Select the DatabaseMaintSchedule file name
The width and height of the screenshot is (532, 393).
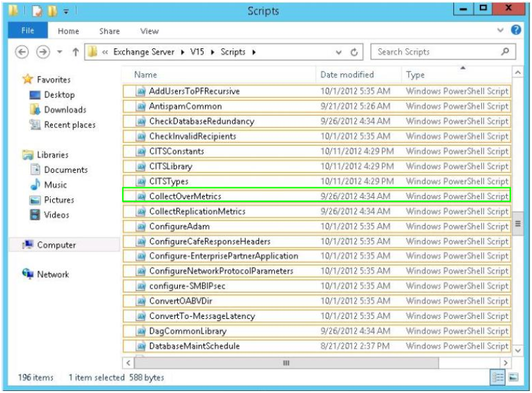click(x=194, y=346)
